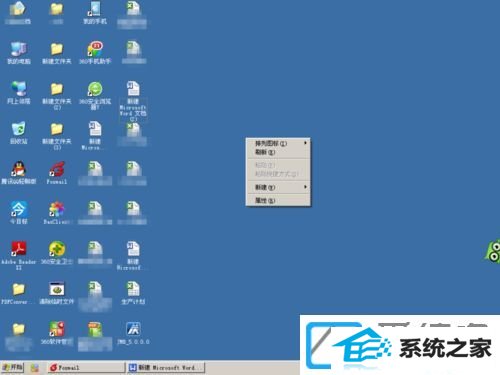Image resolution: width=500 pixels, height=375 pixels.
Task: Click the quick launch icon beside Start
Action: (x=35, y=368)
